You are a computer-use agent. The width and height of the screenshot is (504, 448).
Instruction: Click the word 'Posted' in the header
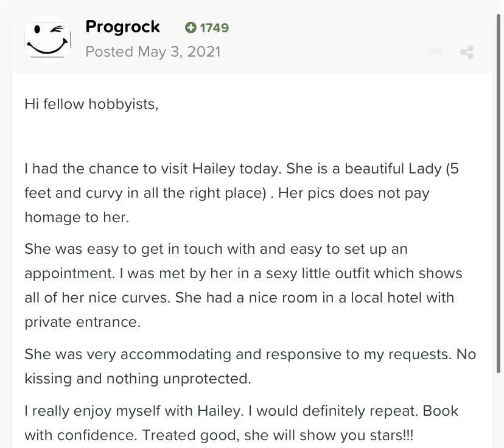(109, 51)
